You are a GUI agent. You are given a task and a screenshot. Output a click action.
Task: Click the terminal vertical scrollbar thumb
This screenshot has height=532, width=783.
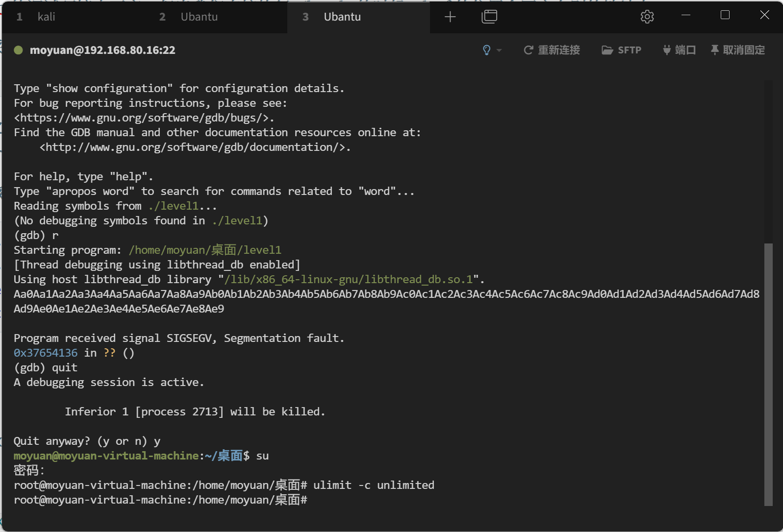(x=768, y=374)
